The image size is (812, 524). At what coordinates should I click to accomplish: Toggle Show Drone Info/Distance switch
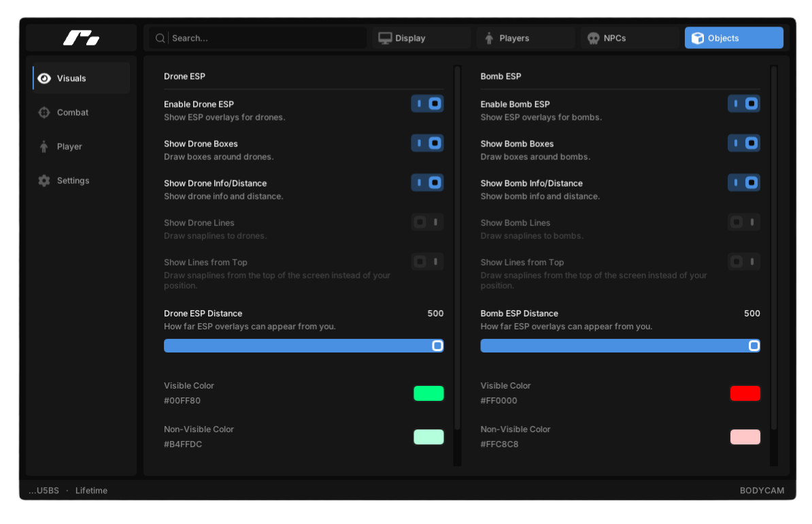427,182
